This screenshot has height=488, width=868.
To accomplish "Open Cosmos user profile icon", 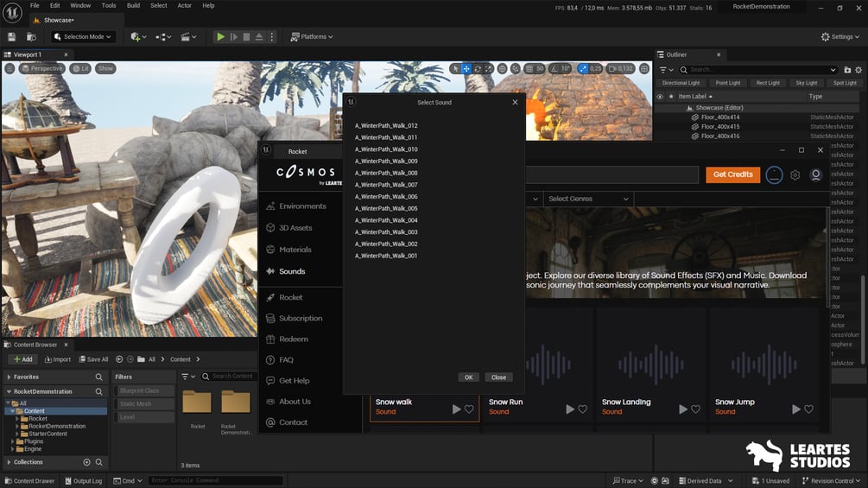I will point(815,174).
